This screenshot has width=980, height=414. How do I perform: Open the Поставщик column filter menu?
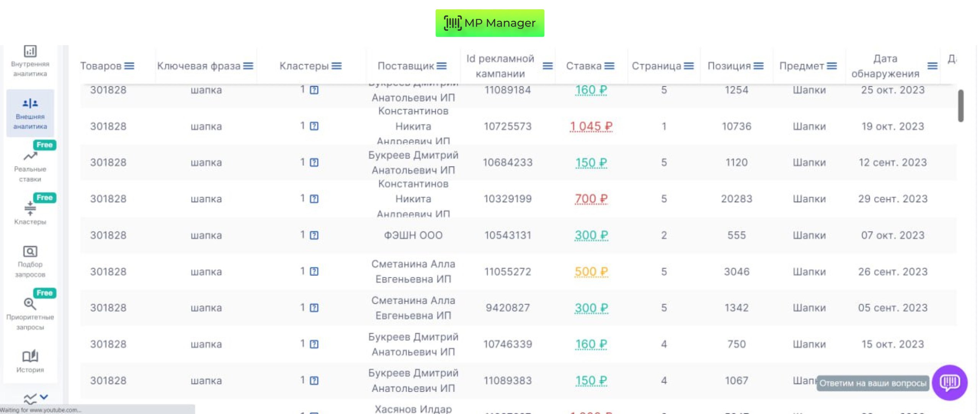coord(442,66)
